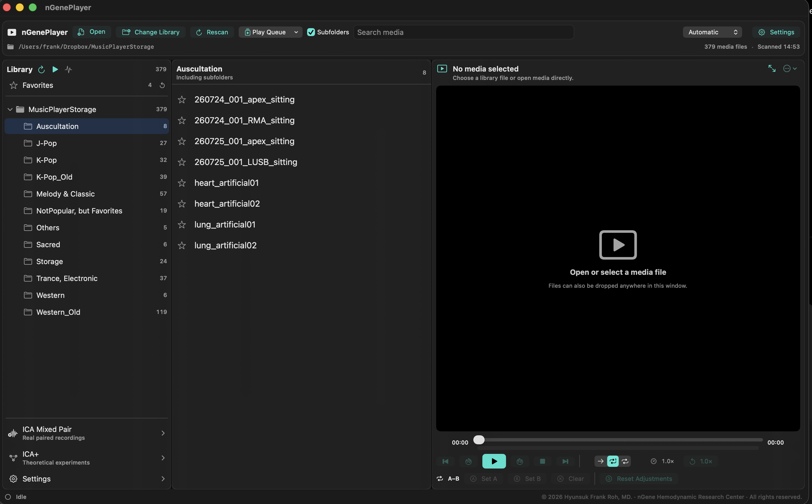Jump forward ten seconds
Screen dimensions: 812x504
coord(520,461)
